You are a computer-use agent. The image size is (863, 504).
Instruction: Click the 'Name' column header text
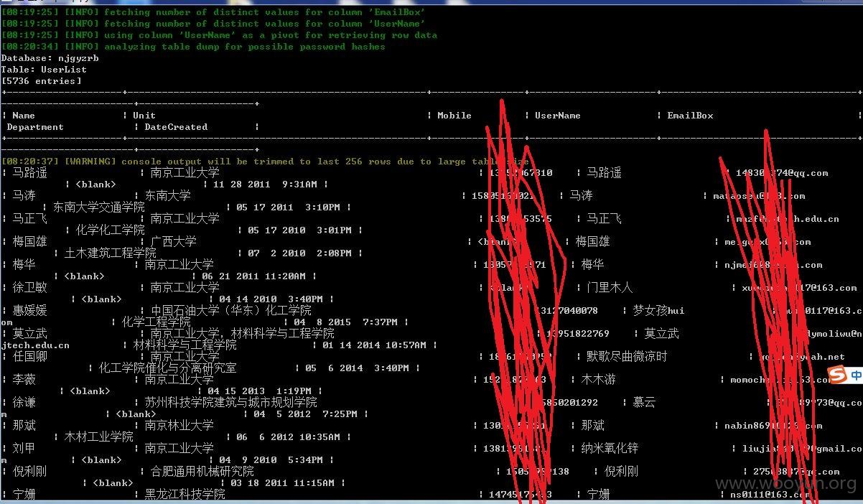(x=24, y=116)
